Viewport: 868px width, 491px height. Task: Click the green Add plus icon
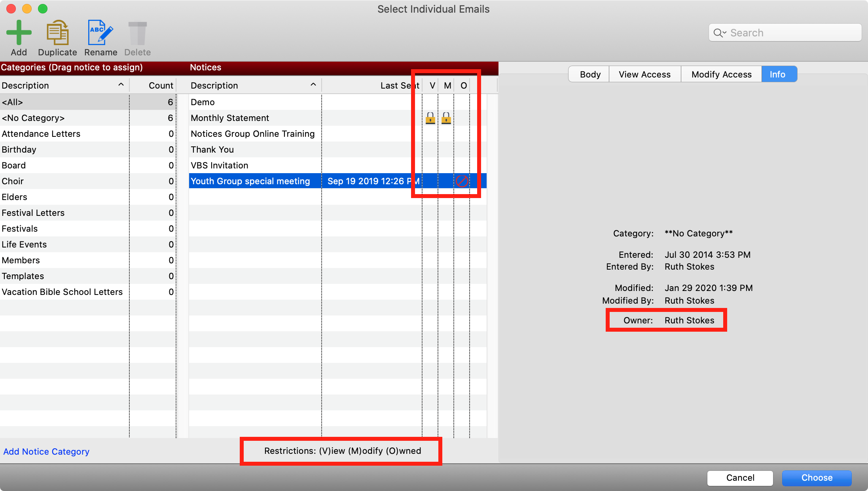click(19, 32)
